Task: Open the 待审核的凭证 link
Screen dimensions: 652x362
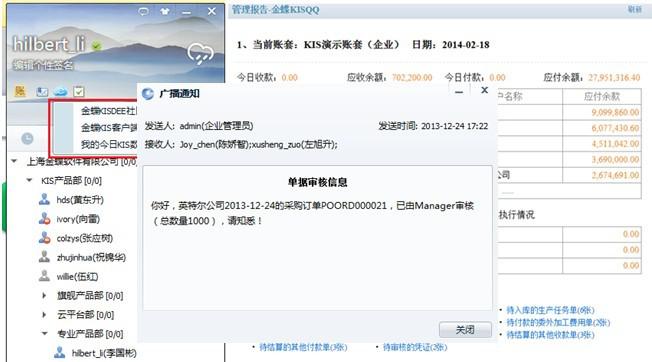Action: pyautogui.click(x=415, y=347)
